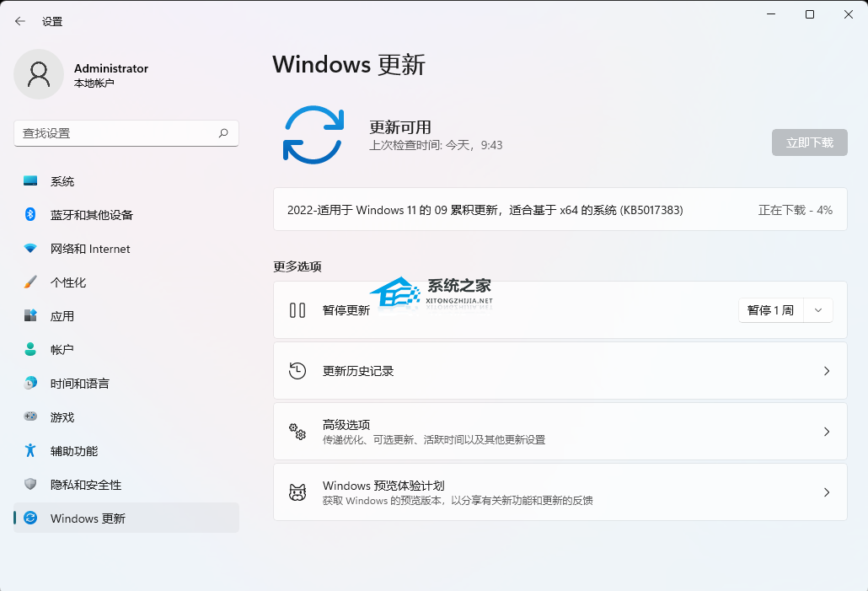Click the accessibility figure icon
This screenshot has height=591, width=868.
click(x=30, y=451)
